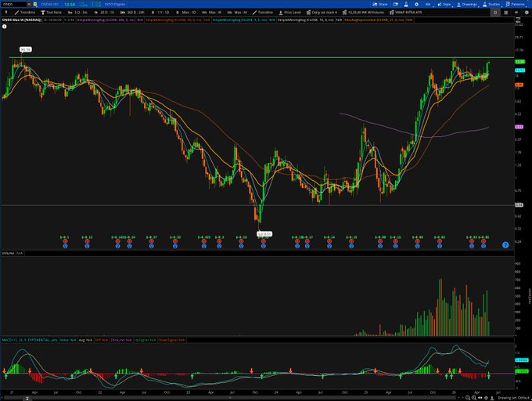The image size is (532, 401).
Task: Open the Drawings menu
Action: pyautogui.click(x=467, y=5)
